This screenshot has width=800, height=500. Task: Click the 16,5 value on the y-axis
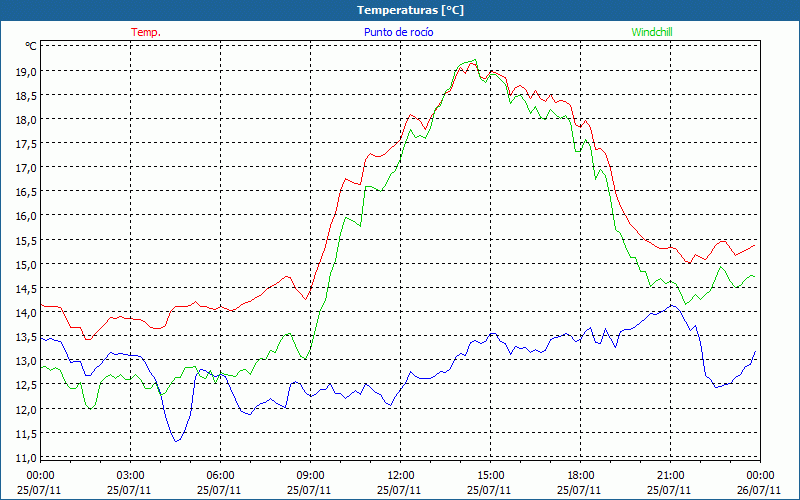point(27,192)
